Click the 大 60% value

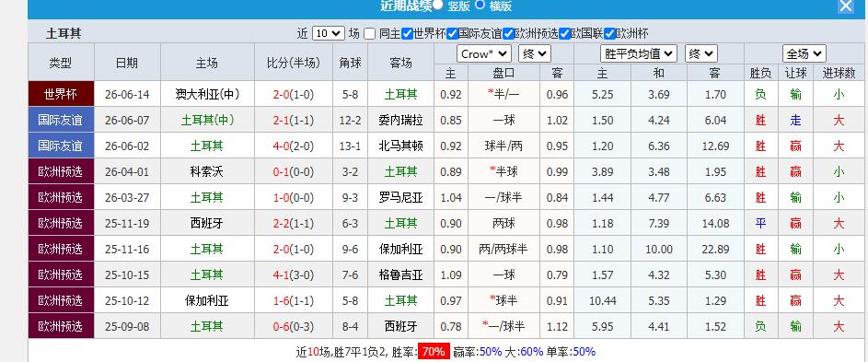coord(531,352)
